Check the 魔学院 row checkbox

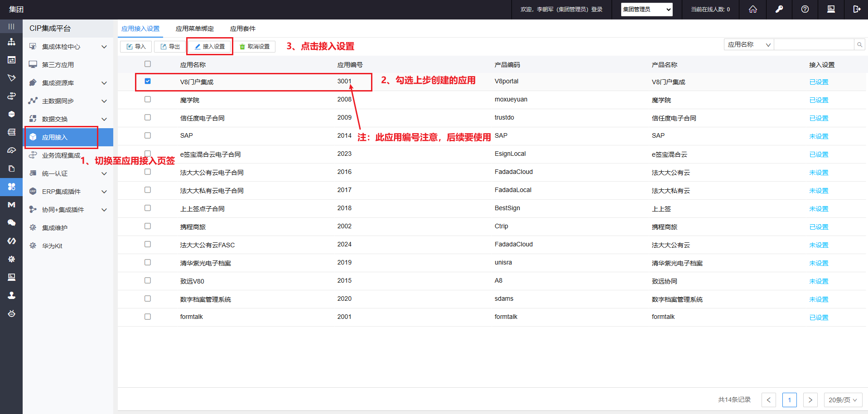[x=148, y=99]
